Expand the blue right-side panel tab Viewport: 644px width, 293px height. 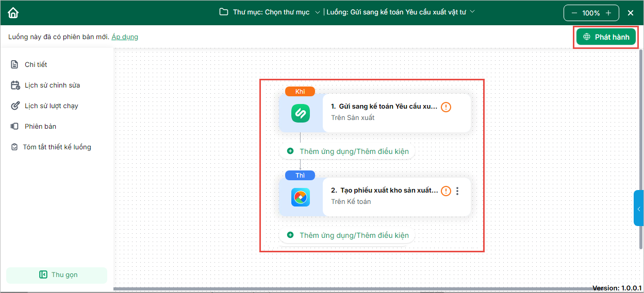tap(639, 209)
